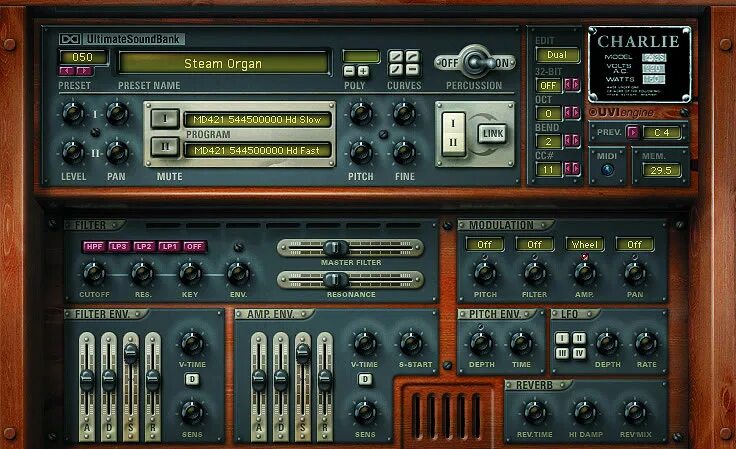Click the next preset arrow under 050

click(x=84, y=71)
